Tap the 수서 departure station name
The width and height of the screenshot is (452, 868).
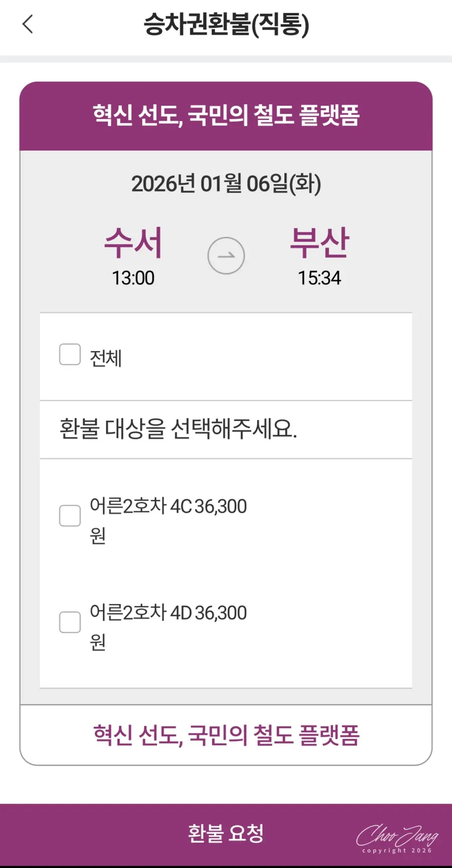[x=133, y=243]
